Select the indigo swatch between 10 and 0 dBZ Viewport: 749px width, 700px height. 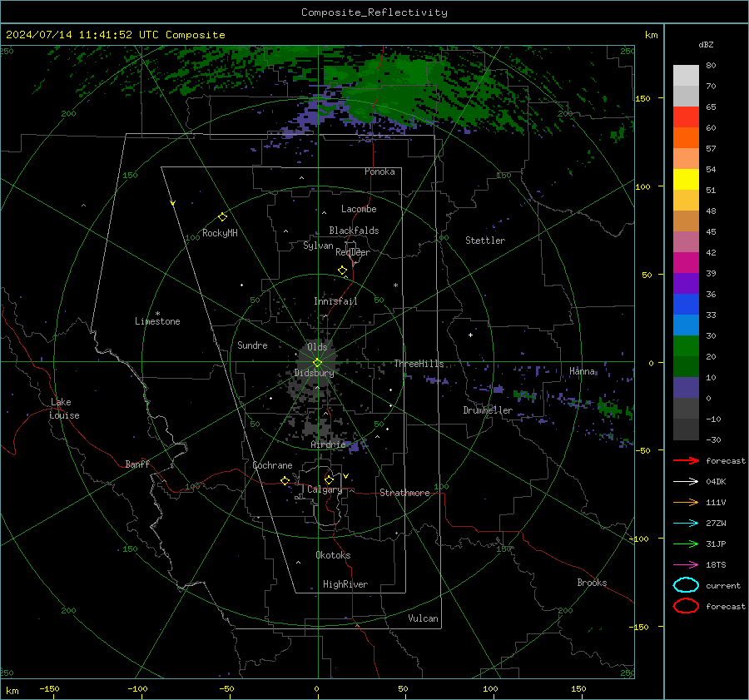click(x=686, y=388)
